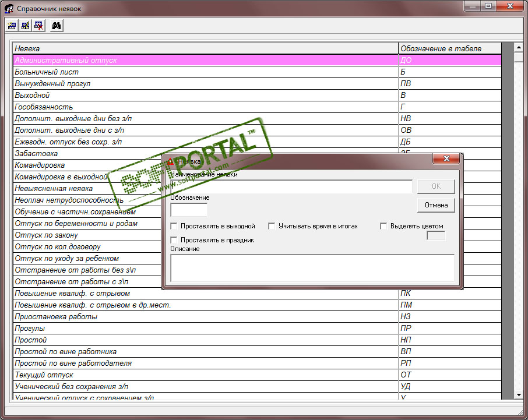
Task: Select 'Дополнит. выходные дни с з/п' row
Action: click(x=257, y=130)
